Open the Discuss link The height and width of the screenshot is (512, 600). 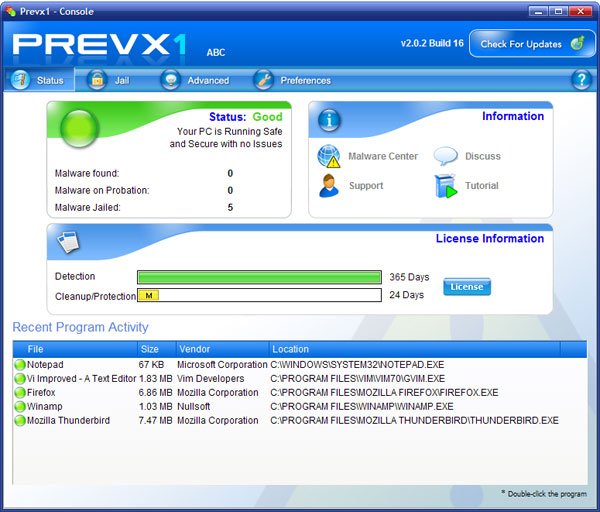click(x=483, y=156)
